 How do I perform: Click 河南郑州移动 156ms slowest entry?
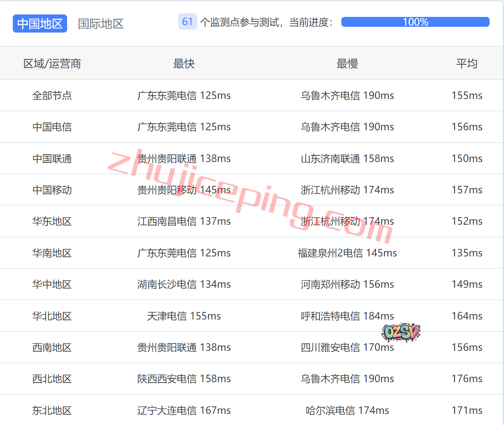[347, 284]
